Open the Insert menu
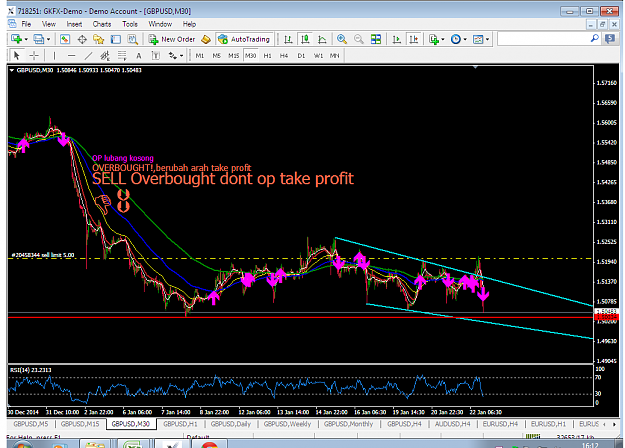The width and height of the screenshot is (625, 448). click(74, 24)
